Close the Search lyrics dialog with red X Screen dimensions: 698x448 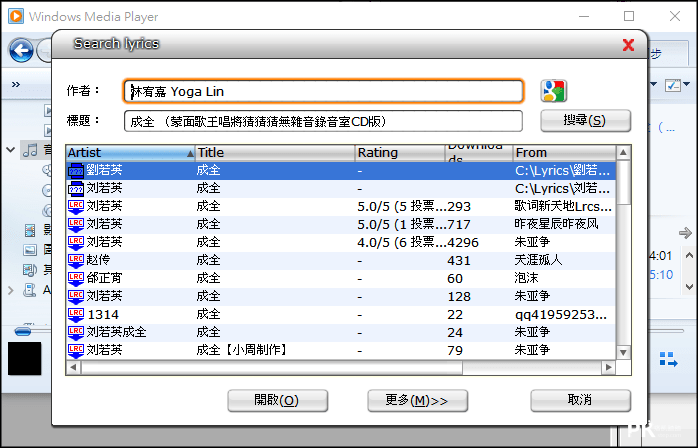[x=628, y=45]
